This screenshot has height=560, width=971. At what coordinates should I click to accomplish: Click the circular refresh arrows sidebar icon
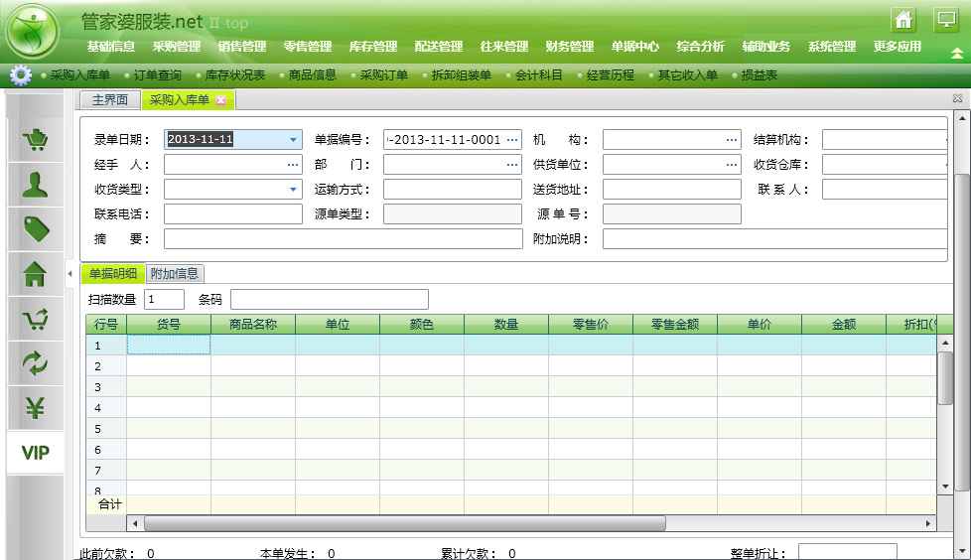coord(36,363)
